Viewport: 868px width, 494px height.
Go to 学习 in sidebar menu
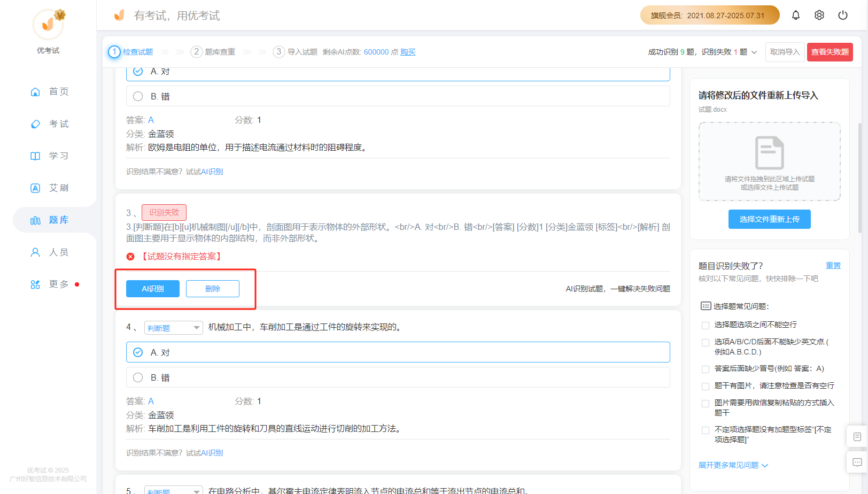point(59,156)
